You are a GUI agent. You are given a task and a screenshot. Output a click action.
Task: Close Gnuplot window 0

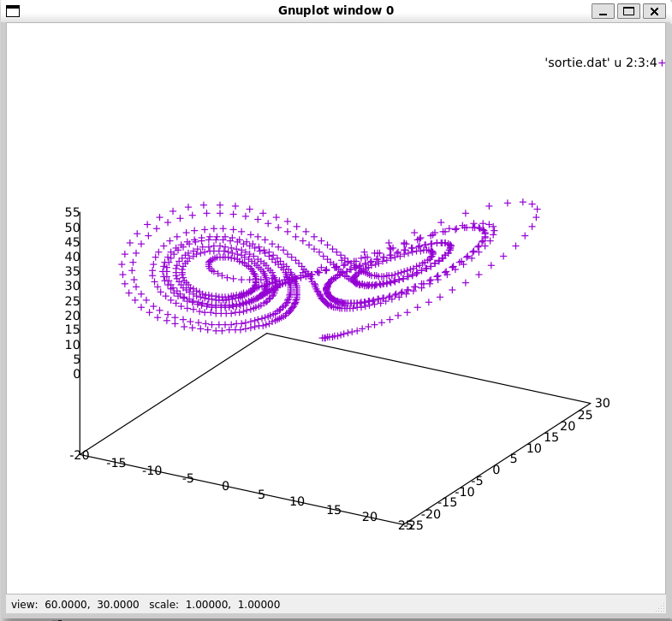click(x=654, y=10)
